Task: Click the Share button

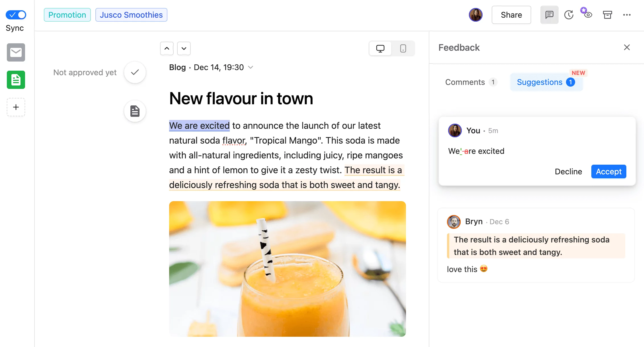Action: (511, 15)
